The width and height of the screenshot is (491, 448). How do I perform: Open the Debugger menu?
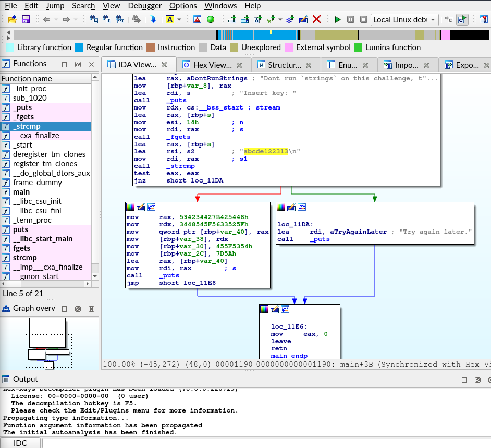point(145,6)
